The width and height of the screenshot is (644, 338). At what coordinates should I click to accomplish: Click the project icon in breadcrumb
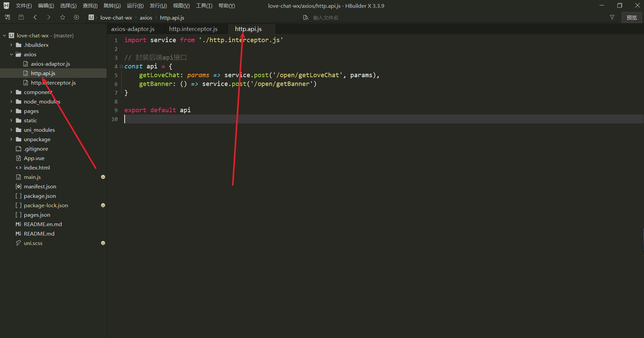[91, 17]
